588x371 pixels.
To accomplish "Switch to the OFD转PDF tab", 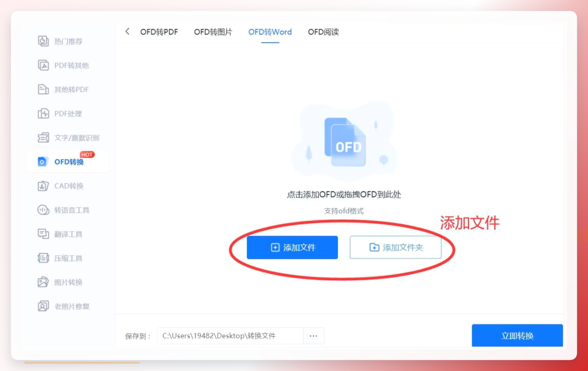I will coord(159,32).
